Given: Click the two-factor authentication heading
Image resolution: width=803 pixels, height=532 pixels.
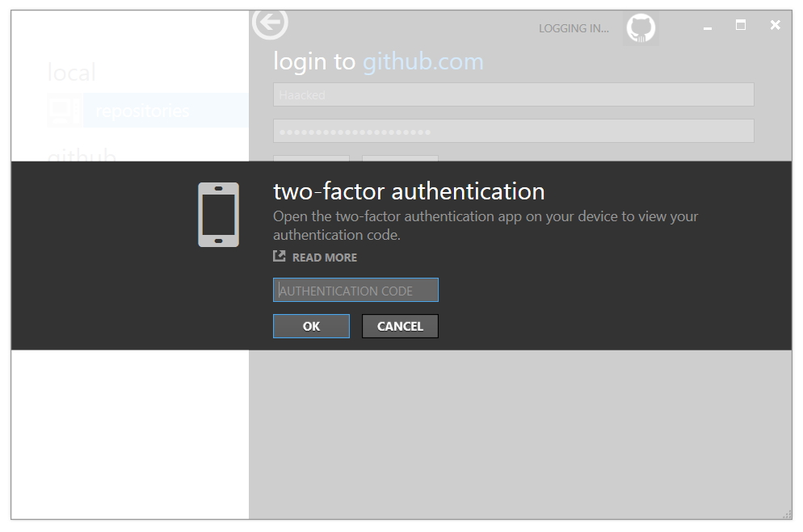Looking at the screenshot, I should tap(409, 191).
